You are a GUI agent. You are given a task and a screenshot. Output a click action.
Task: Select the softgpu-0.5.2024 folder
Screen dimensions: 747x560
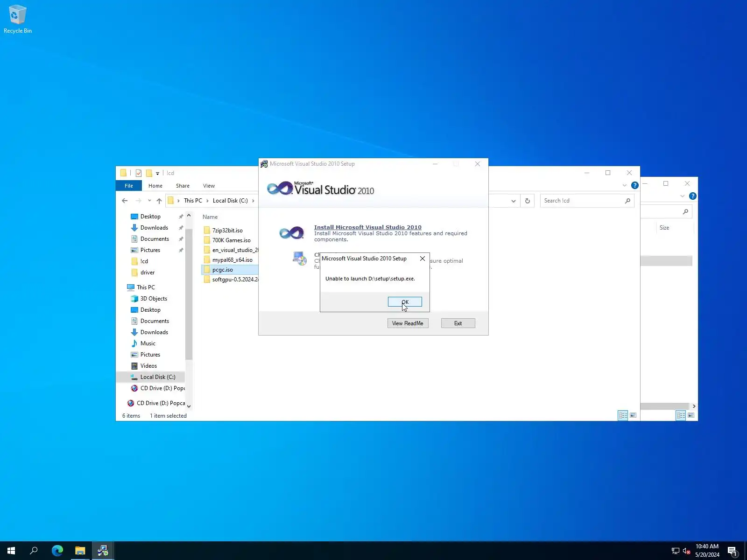click(231, 280)
